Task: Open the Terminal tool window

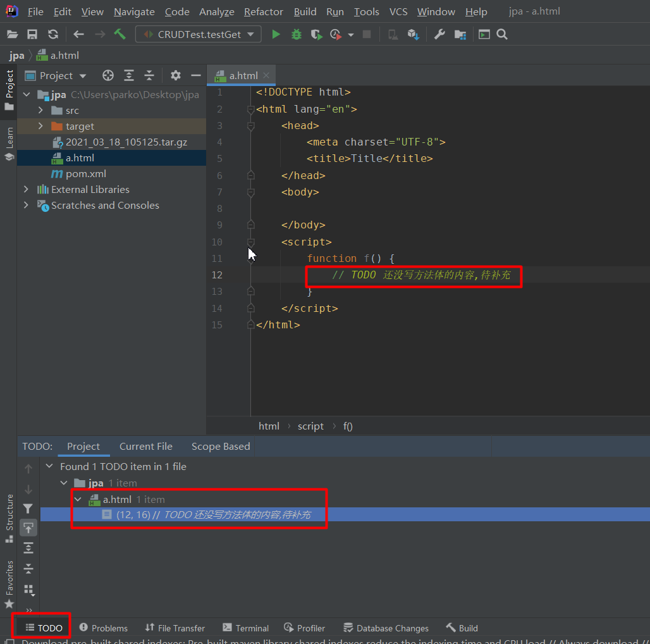Action: (x=246, y=628)
